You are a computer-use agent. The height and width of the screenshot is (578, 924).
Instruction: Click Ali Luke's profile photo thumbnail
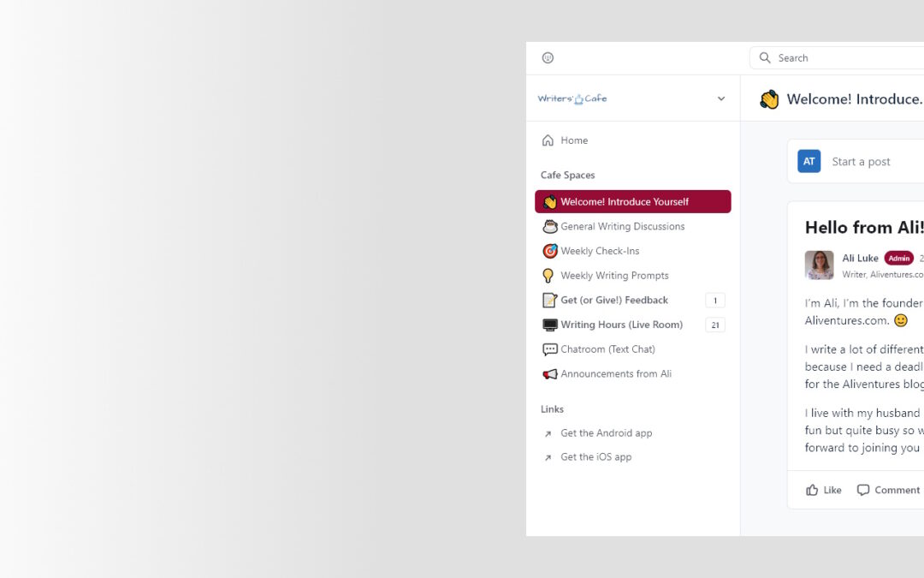coord(819,265)
